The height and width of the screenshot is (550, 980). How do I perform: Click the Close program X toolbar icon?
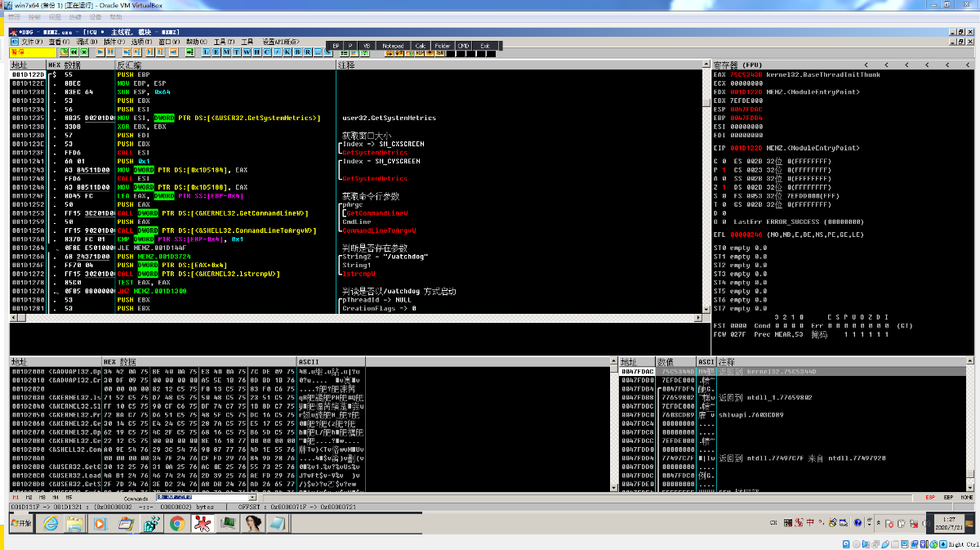coord(84,52)
